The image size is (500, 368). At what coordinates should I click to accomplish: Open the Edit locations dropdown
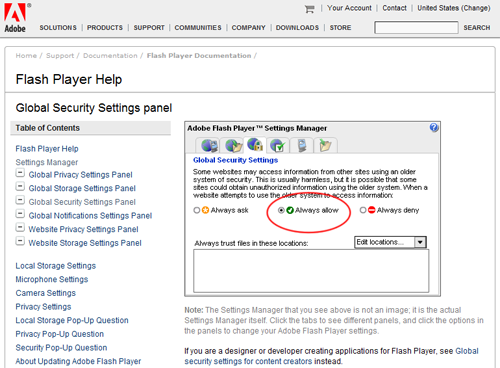tap(390, 242)
